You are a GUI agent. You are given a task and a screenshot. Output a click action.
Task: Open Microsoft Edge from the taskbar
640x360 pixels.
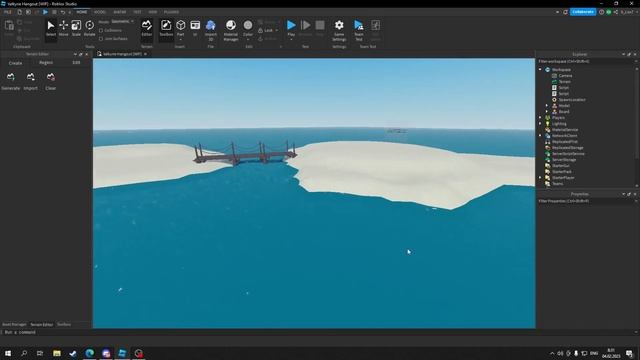90,353
